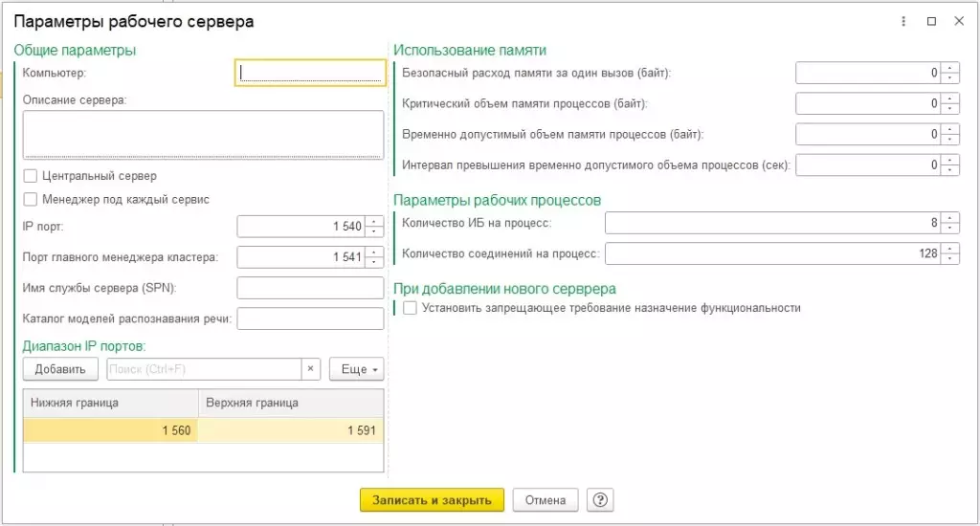
Task: Close the server parameters dialog window
Action: click(x=959, y=21)
